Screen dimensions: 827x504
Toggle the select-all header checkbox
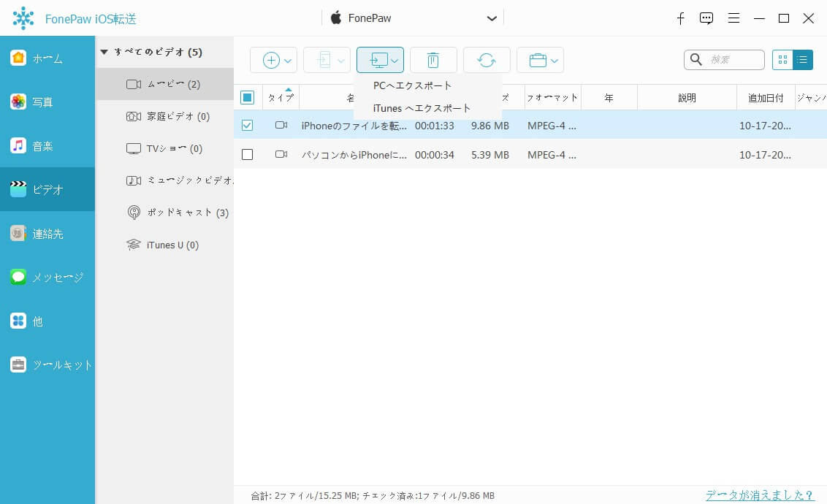(248, 98)
